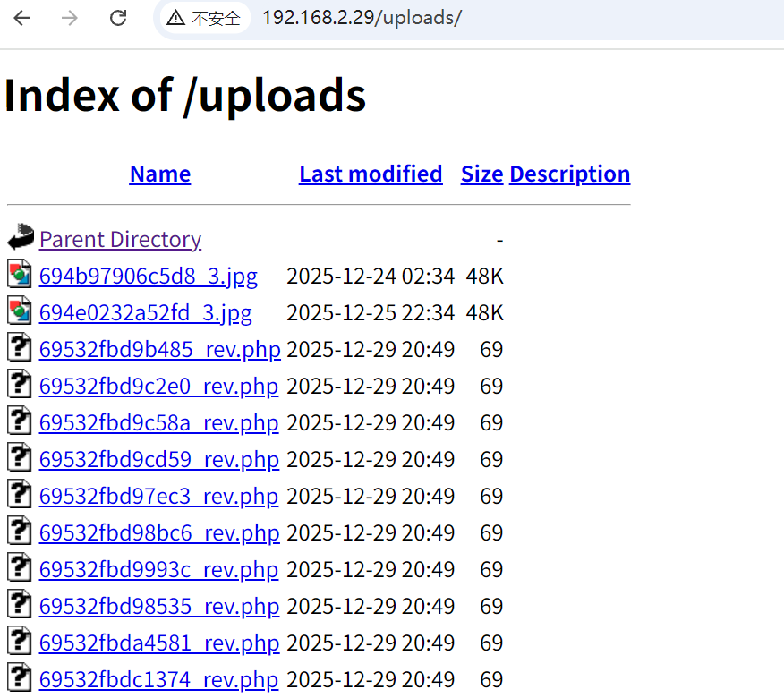Open file 694b97906c5d8_3.jpg

pos(149,277)
